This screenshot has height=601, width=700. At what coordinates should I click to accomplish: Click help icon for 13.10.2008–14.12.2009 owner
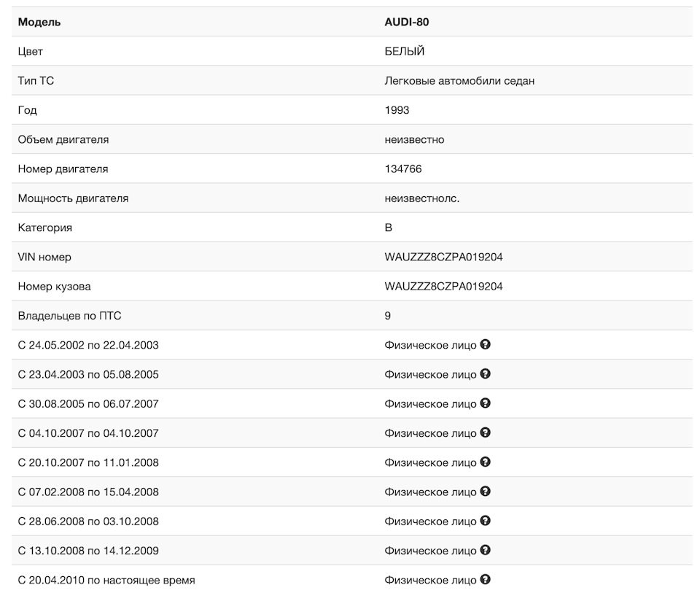(486, 550)
